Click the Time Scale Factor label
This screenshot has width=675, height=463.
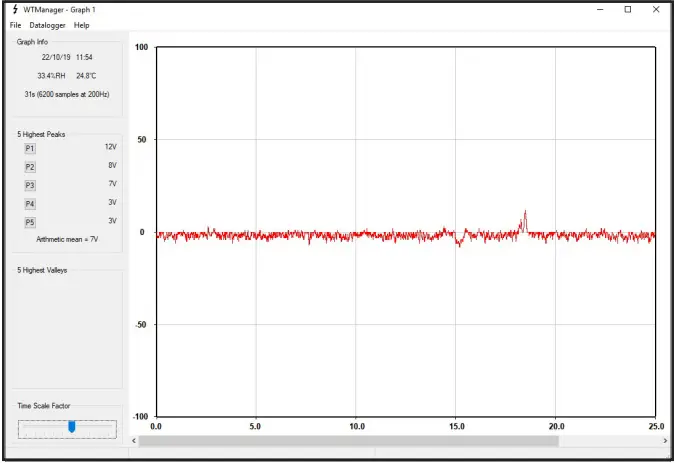[44, 406]
